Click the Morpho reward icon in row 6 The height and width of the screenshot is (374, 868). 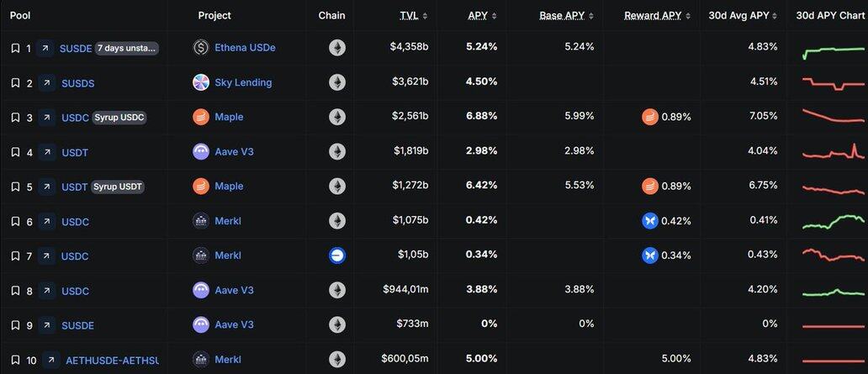pyautogui.click(x=649, y=221)
